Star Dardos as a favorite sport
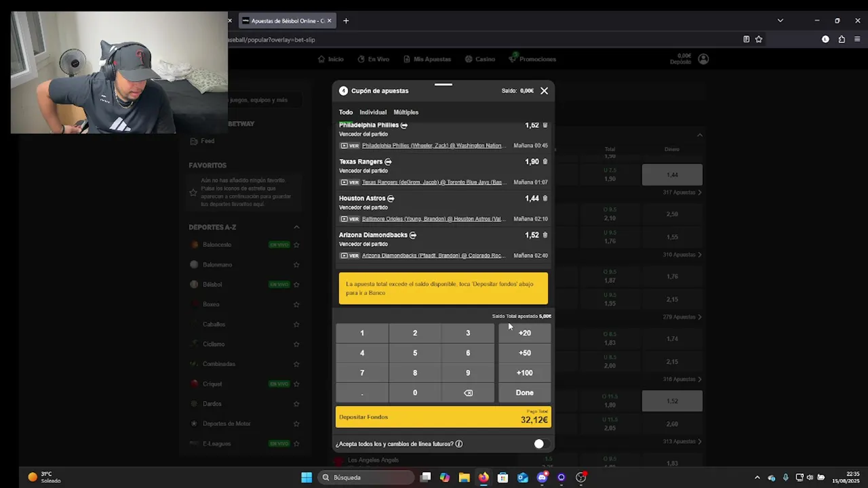The width and height of the screenshot is (868, 488). 296,404
